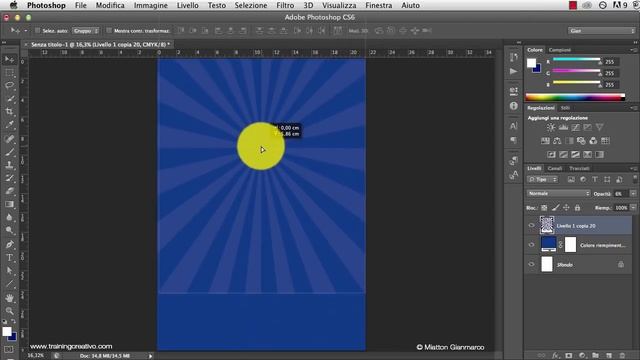Screen dimensions: 640x360
Task: Select the Livello 1 copia 20 thumbnail
Action: [x=547, y=225]
